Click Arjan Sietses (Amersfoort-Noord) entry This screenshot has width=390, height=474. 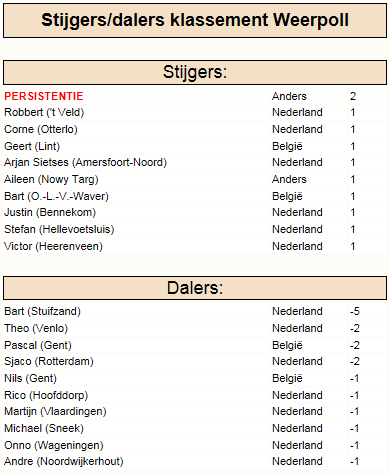pos(85,163)
